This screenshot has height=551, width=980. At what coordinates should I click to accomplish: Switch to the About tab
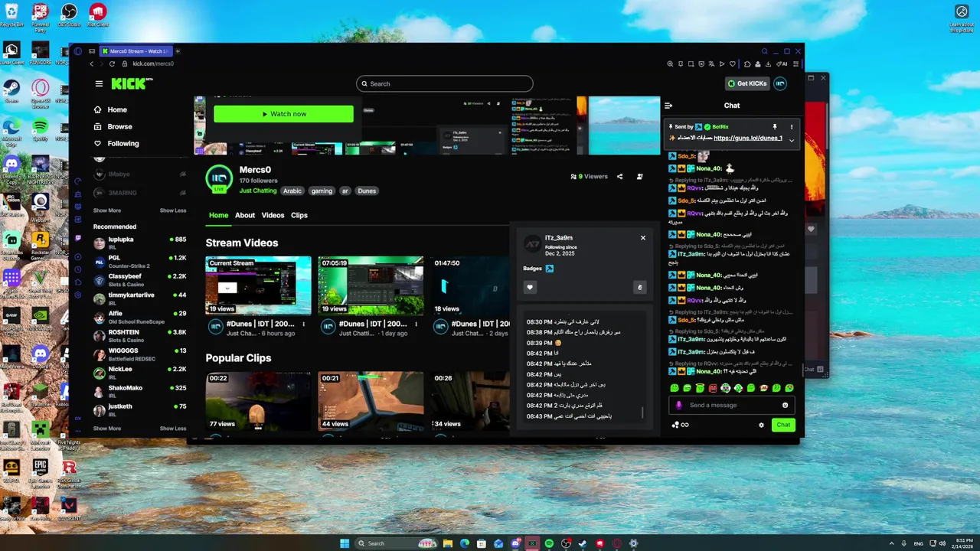245,215
